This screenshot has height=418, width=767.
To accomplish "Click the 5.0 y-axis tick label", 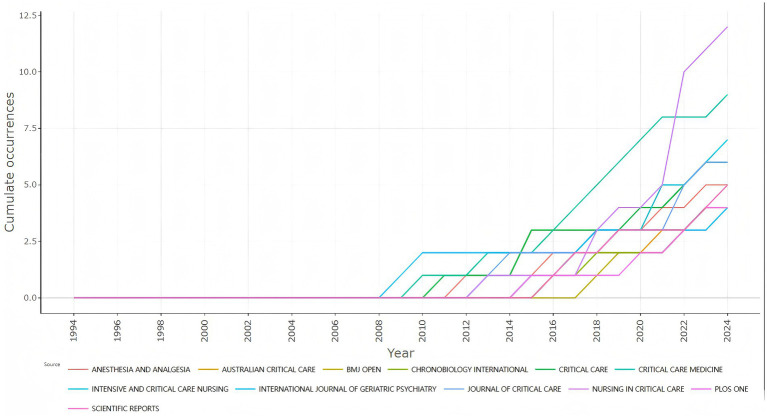I will coord(29,185).
